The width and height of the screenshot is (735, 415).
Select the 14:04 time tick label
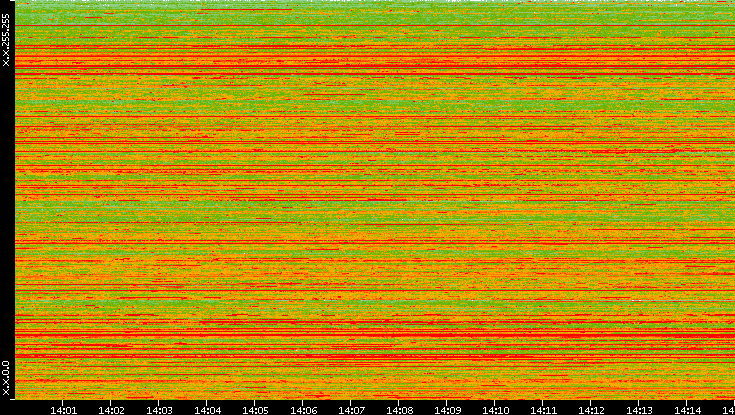click(207, 410)
